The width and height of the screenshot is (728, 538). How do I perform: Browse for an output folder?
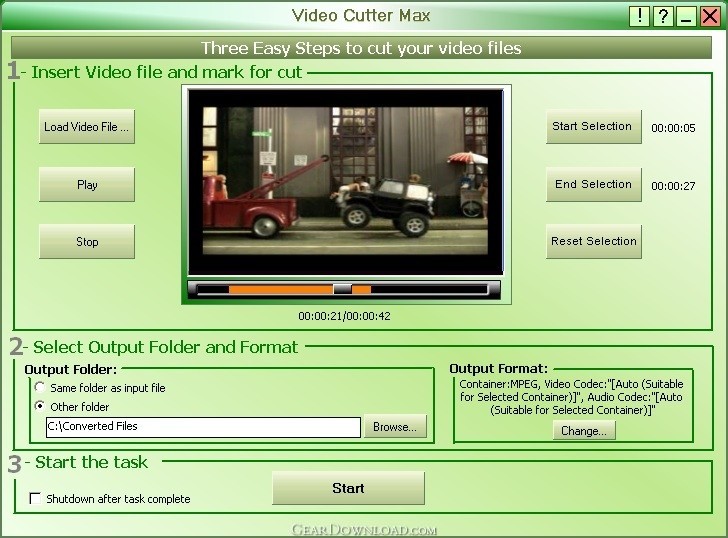(x=395, y=427)
